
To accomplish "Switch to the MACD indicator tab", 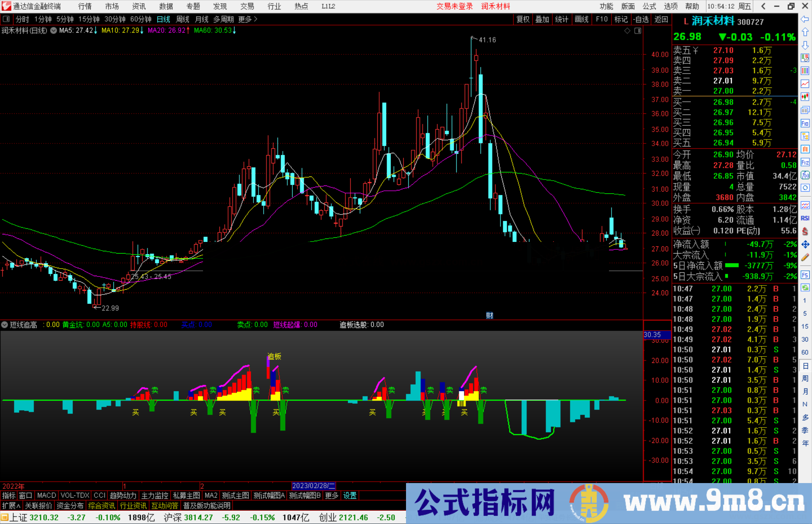I will click(x=46, y=495).
